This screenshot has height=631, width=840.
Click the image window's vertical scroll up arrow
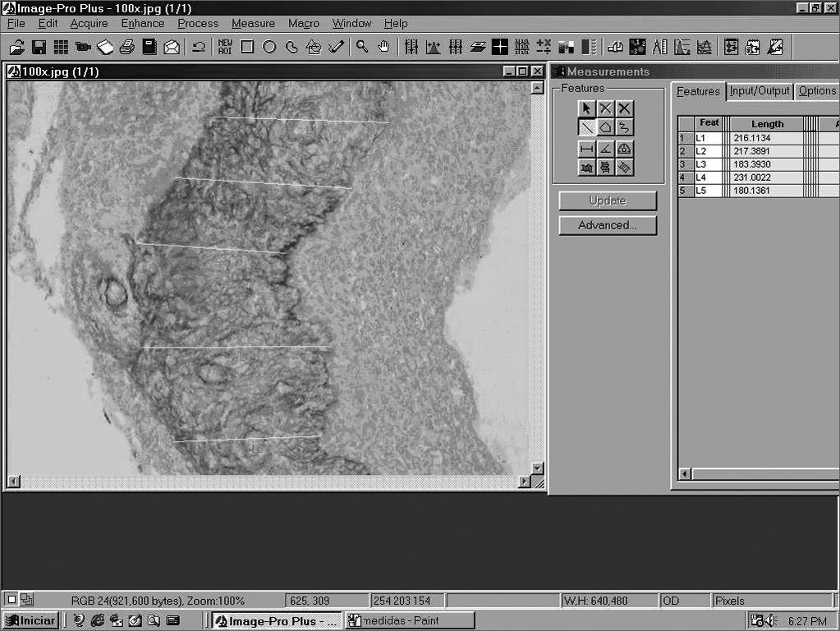(x=537, y=88)
